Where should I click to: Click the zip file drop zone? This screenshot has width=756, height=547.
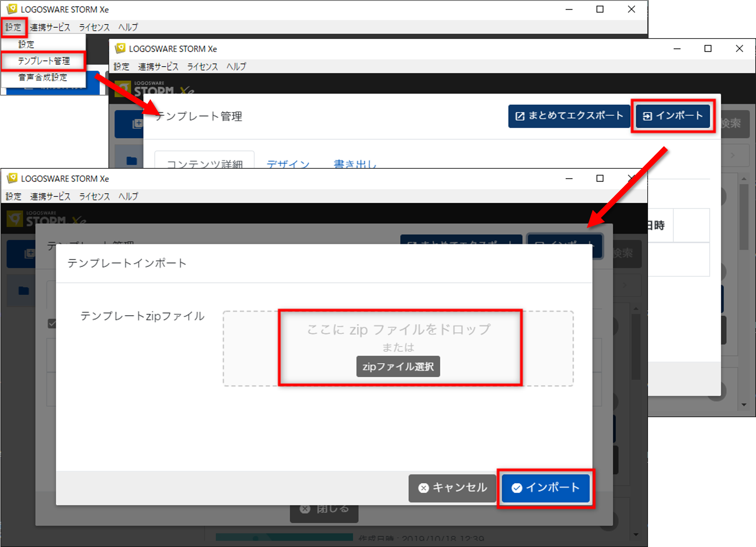click(x=398, y=348)
